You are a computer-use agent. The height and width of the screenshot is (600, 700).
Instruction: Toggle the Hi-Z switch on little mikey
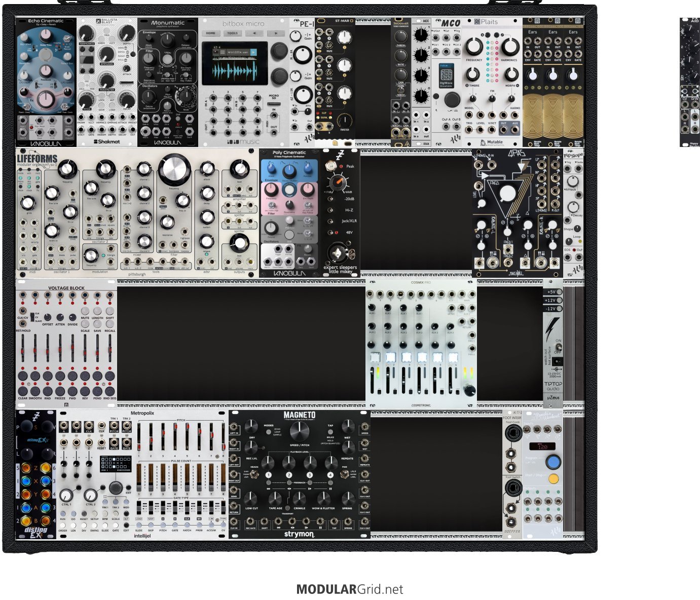(x=331, y=210)
